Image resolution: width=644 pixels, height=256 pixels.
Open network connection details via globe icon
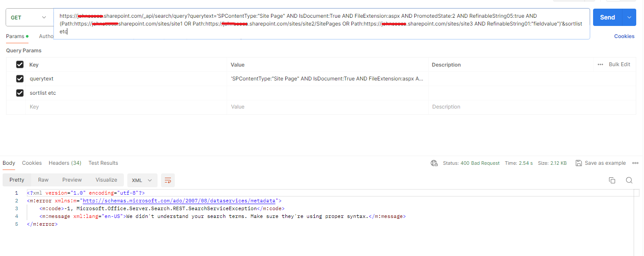434,163
